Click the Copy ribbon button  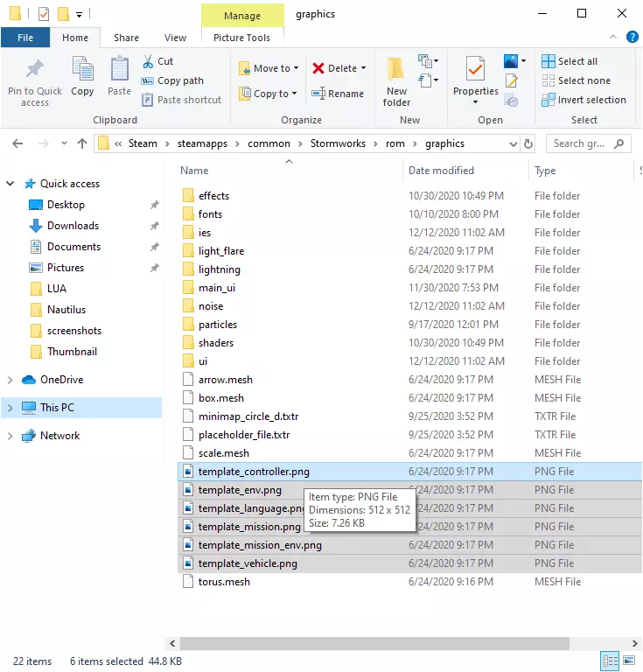point(82,76)
